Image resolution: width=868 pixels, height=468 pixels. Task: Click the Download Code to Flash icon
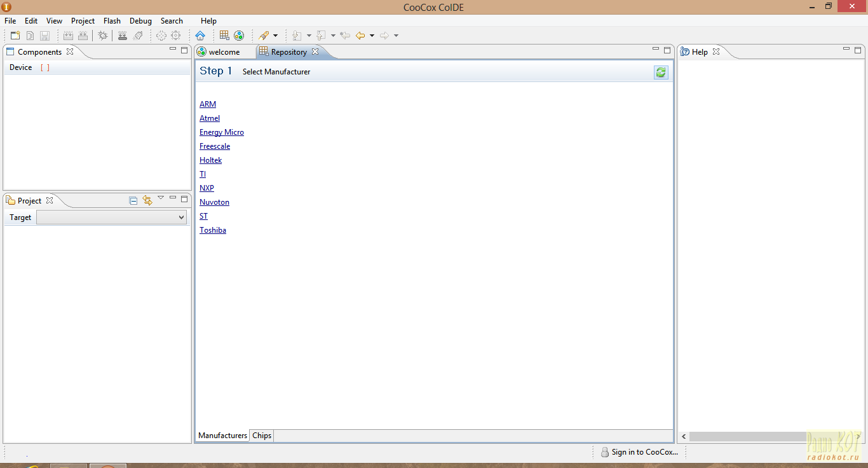[123, 36]
